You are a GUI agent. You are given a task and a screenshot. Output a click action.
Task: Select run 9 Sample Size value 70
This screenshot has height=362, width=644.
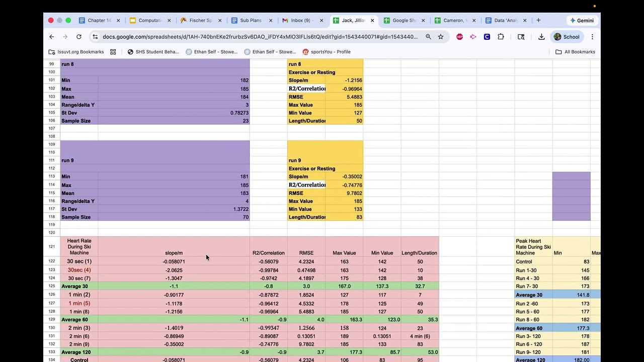pyautogui.click(x=174, y=217)
